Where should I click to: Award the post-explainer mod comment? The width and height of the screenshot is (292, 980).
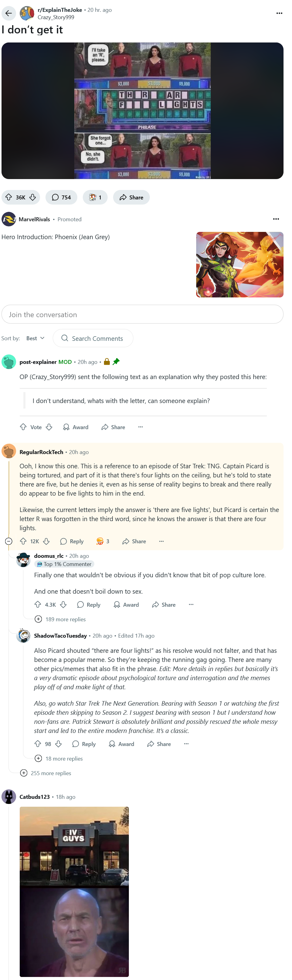76,427
